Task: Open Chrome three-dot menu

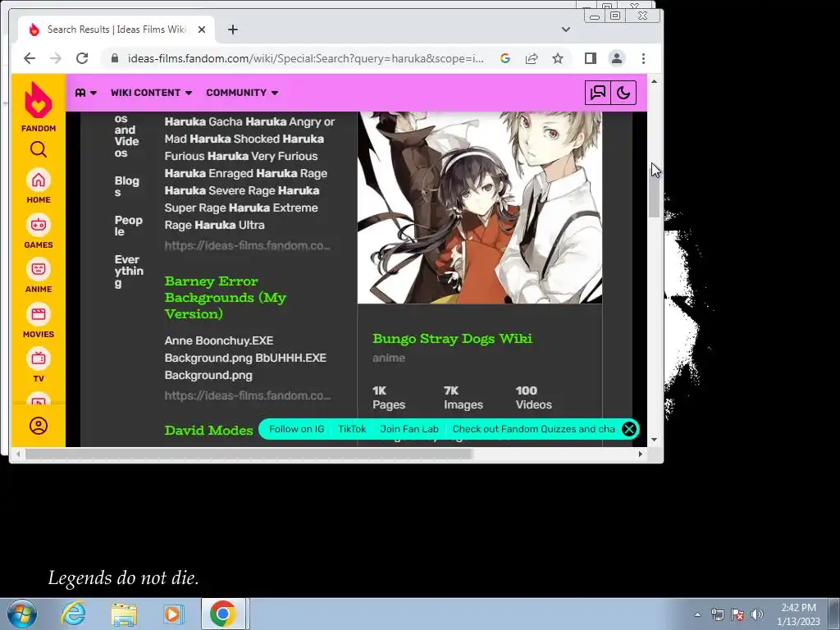Action: tap(643, 58)
